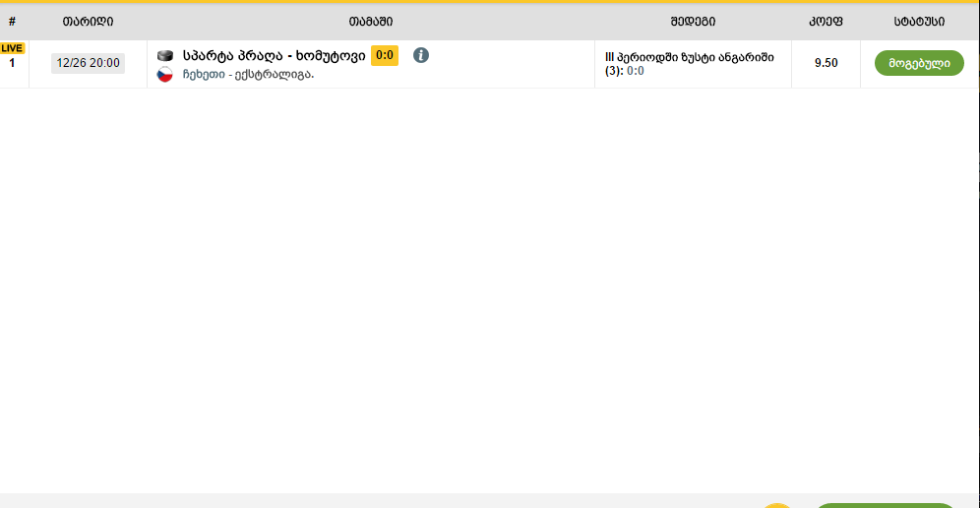
Task: Click the hockey puck sport icon
Action: pyautogui.click(x=165, y=56)
